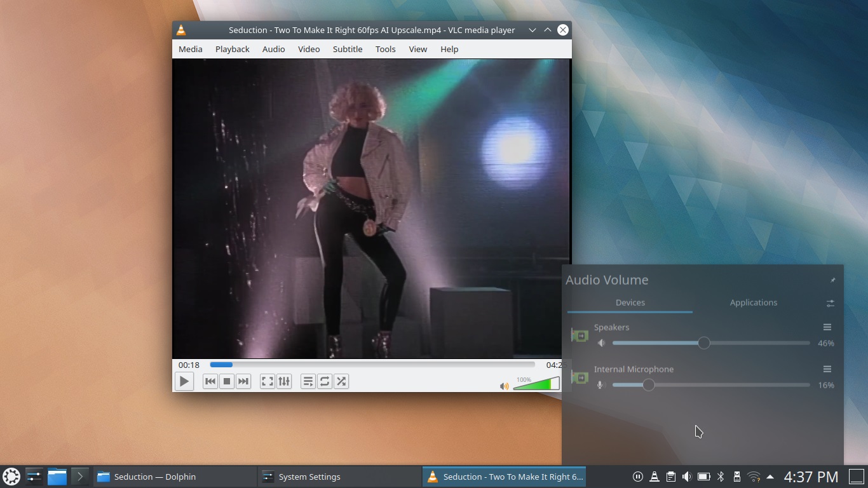Open the Playback menu in VLC

pos(233,49)
